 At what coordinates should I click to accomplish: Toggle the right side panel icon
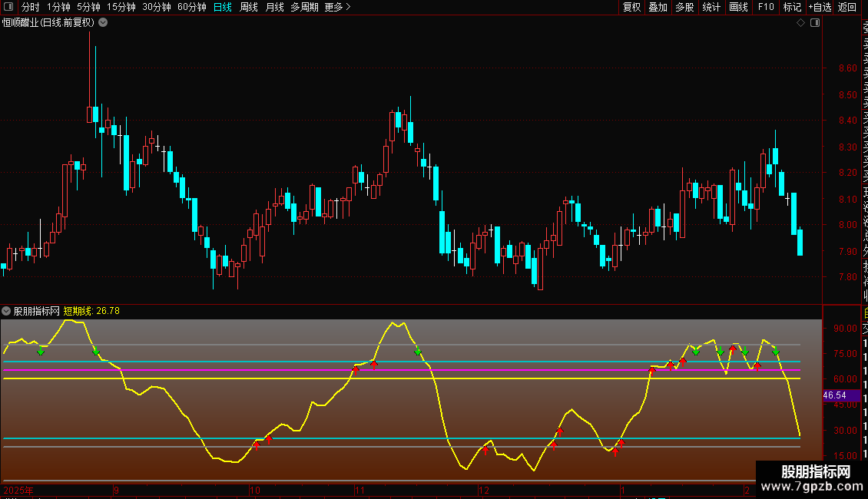pyautogui.click(x=815, y=23)
